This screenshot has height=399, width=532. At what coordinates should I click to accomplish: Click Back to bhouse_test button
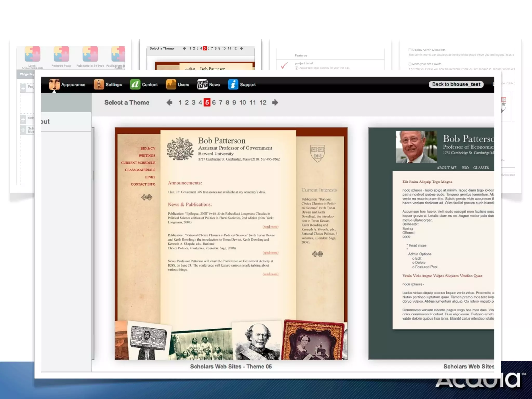(456, 84)
